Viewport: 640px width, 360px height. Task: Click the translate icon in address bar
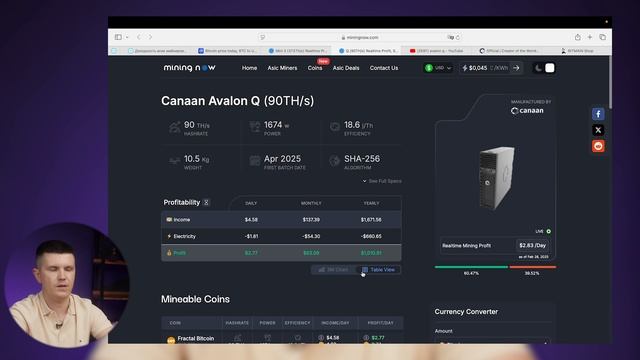(x=450, y=37)
